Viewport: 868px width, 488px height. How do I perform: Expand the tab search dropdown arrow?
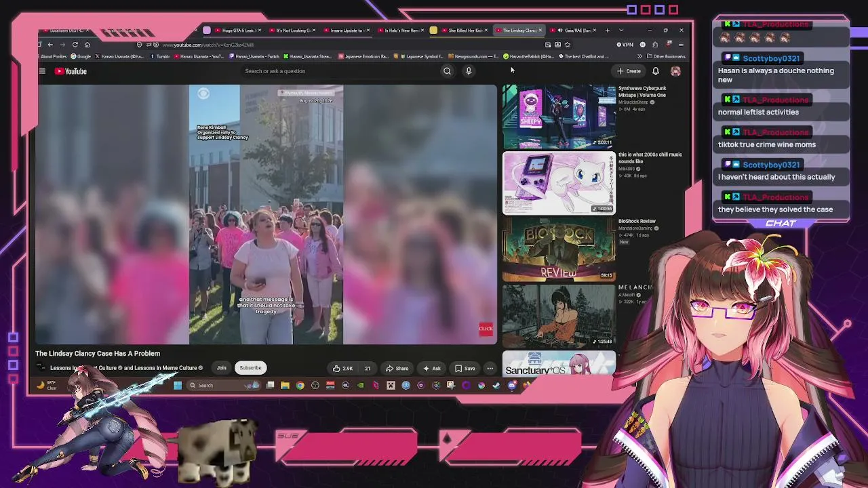pyautogui.click(x=620, y=30)
